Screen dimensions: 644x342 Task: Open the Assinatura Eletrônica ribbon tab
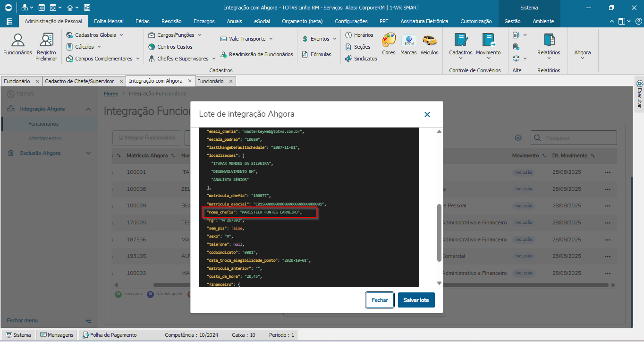pyautogui.click(x=424, y=21)
